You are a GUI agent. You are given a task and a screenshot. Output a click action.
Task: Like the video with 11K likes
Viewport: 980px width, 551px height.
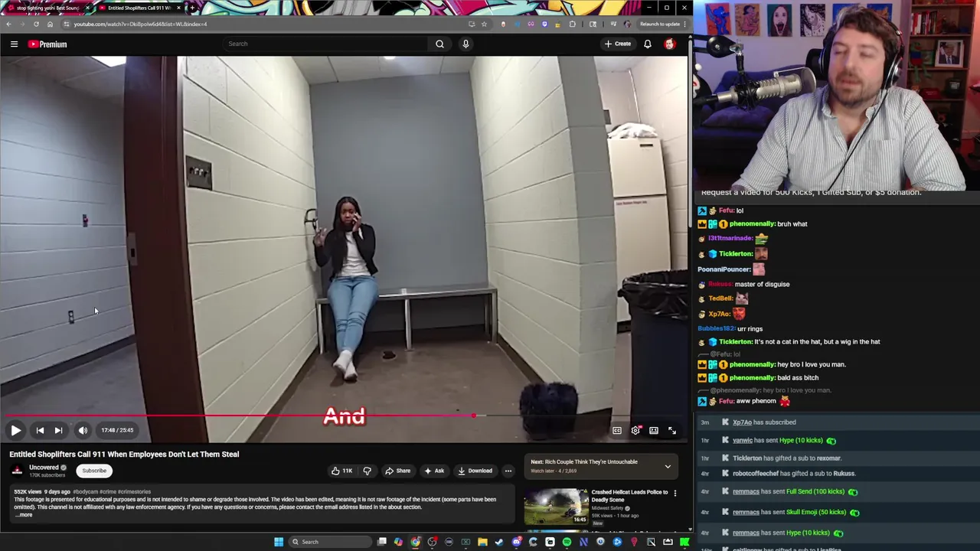click(341, 471)
